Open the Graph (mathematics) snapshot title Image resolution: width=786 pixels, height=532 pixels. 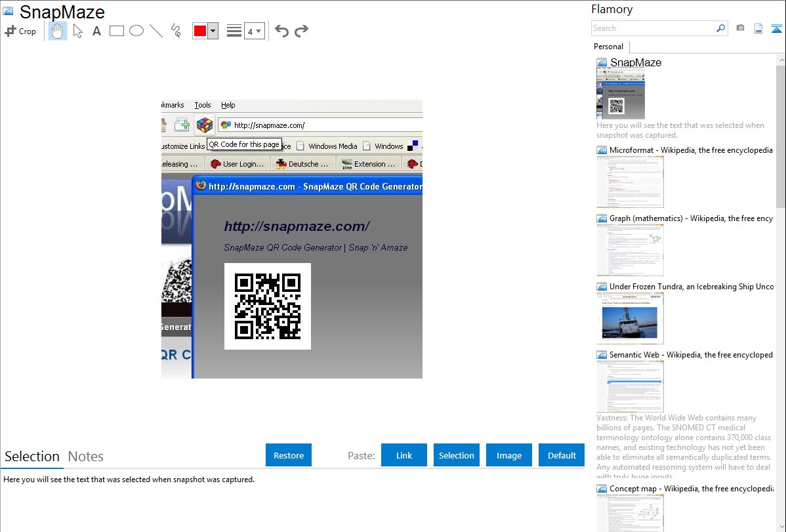tap(691, 218)
